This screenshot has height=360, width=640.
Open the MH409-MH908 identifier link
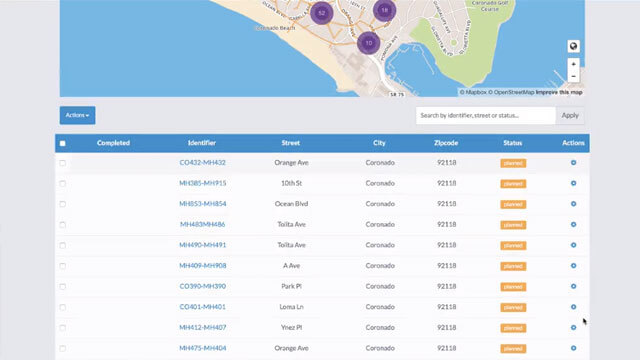tap(202, 265)
